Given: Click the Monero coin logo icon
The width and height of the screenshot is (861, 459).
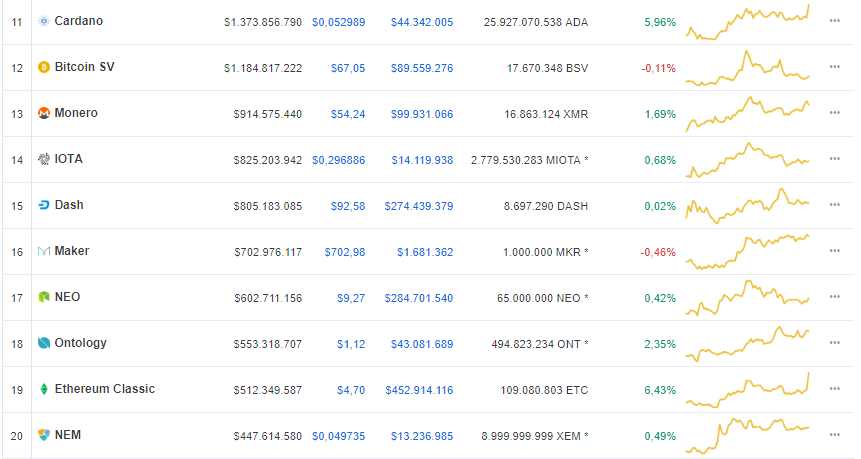Looking at the screenshot, I should 43,113.
